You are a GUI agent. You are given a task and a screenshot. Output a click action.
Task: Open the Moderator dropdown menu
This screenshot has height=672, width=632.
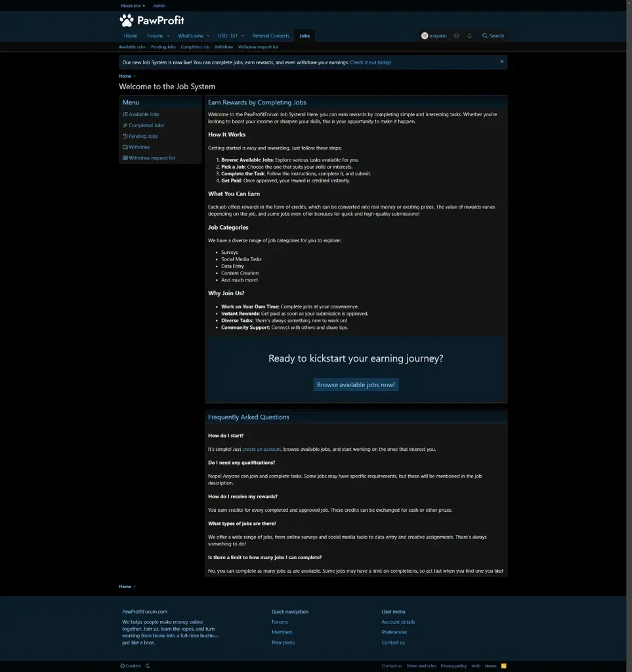coord(133,6)
